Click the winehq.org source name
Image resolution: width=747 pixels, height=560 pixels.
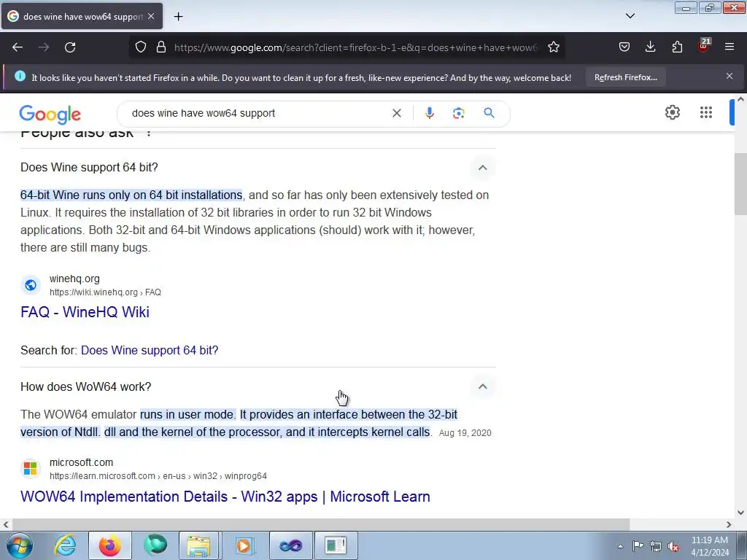pyautogui.click(x=75, y=279)
